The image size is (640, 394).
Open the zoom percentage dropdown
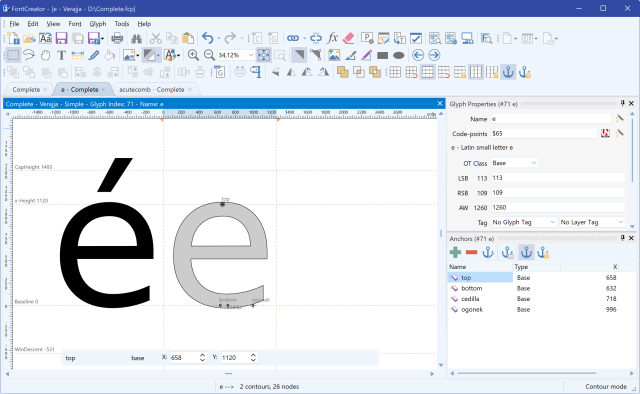click(x=251, y=55)
